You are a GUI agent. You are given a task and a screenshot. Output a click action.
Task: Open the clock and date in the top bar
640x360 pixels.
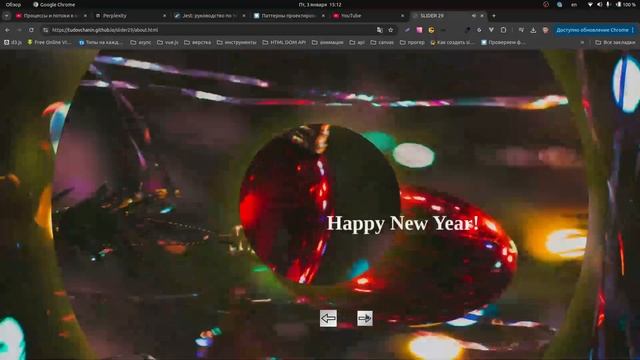click(320, 4)
